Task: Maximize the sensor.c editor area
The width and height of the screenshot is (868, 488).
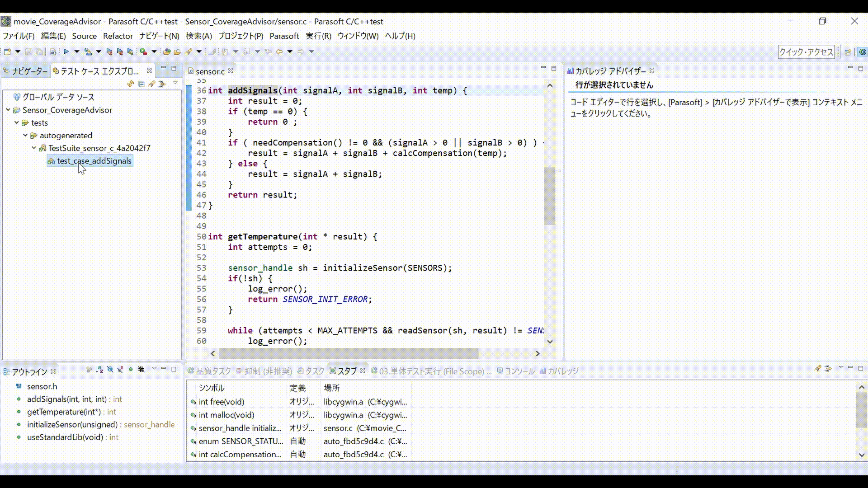Action: pyautogui.click(x=554, y=68)
